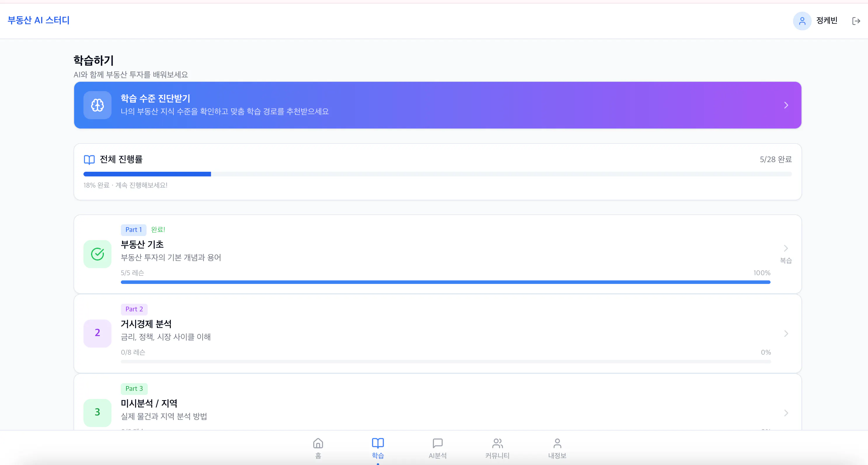Open 내정보 via the person icon
This screenshot has height=465, width=868.
(557, 443)
